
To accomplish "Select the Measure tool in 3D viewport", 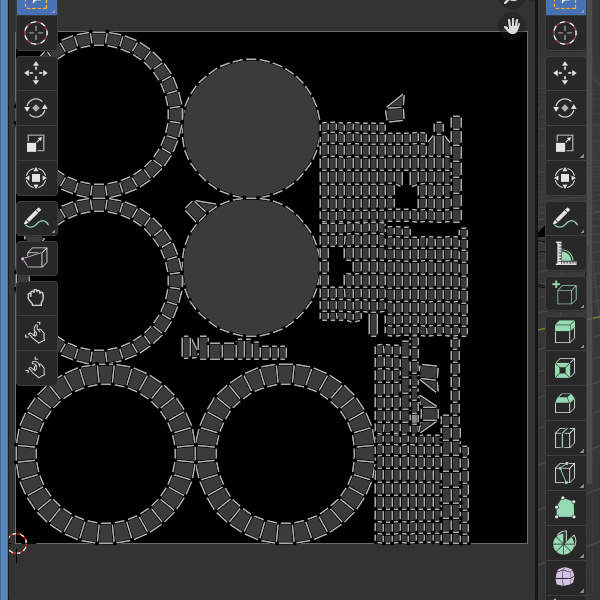I will (565, 255).
